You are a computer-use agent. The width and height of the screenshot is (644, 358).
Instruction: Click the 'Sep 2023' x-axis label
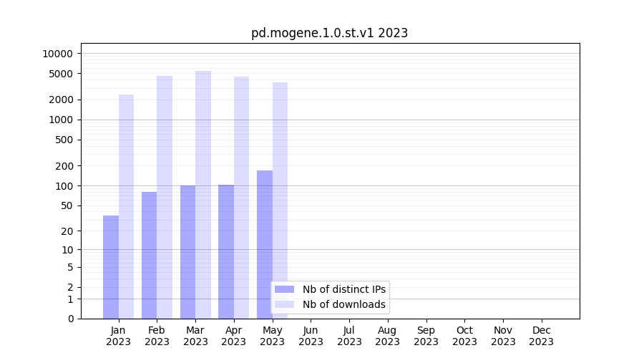[x=426, y=336]
